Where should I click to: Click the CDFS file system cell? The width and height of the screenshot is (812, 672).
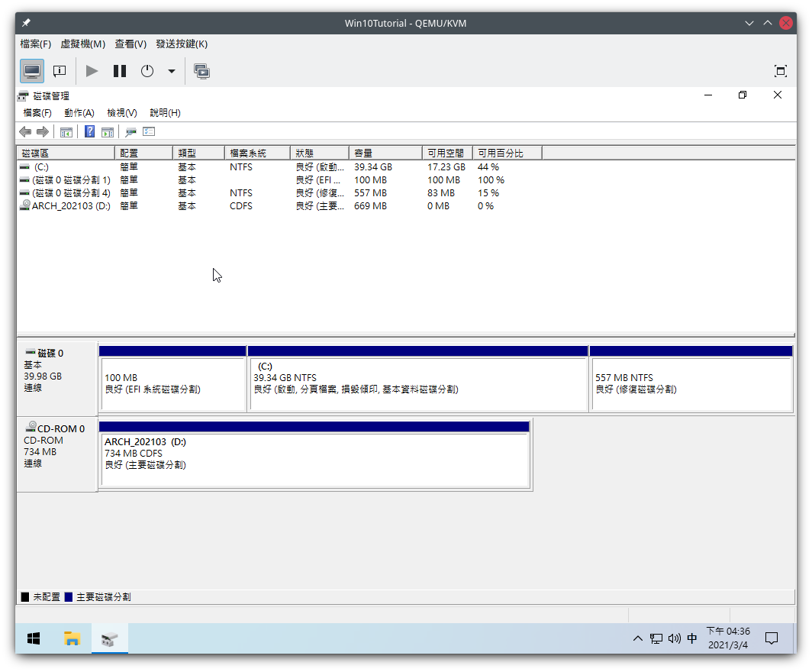241,205
